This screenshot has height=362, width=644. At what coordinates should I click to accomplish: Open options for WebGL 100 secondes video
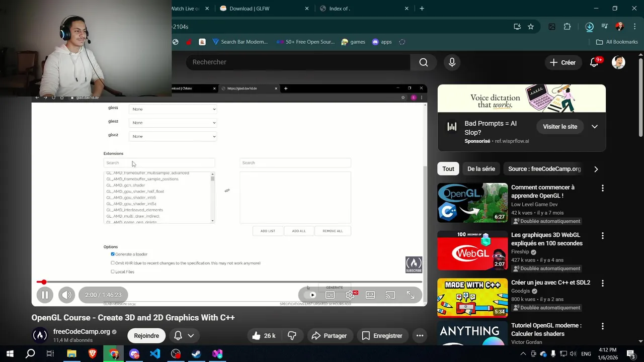(602, 235)
